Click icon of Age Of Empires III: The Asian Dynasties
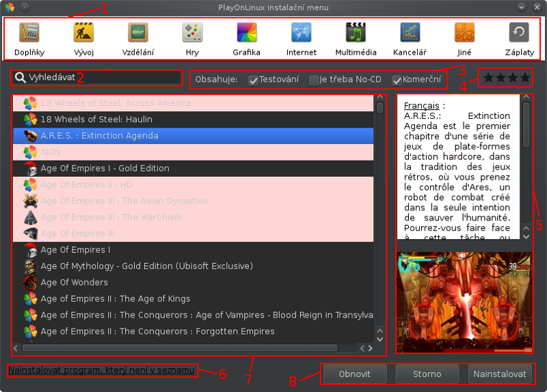The width and height of the screenshot is (547, 392). (30, 201)
